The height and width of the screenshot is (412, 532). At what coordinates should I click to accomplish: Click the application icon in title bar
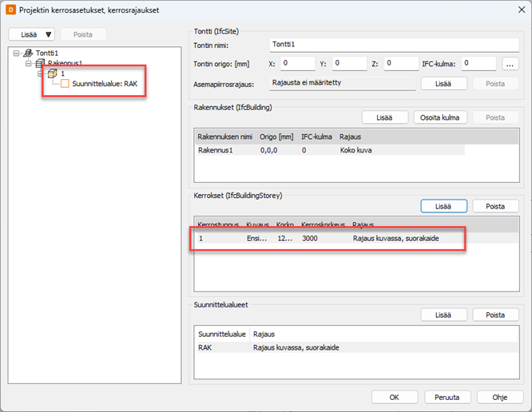10,10
